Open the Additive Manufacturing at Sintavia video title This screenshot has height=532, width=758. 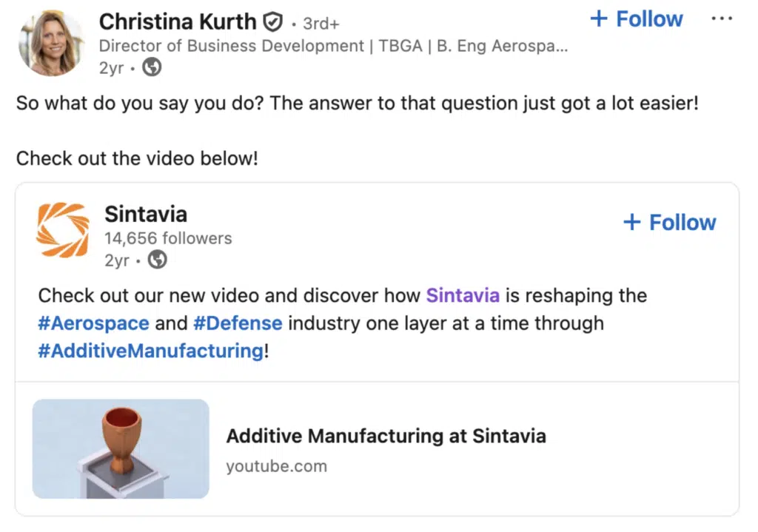point(386,436)
